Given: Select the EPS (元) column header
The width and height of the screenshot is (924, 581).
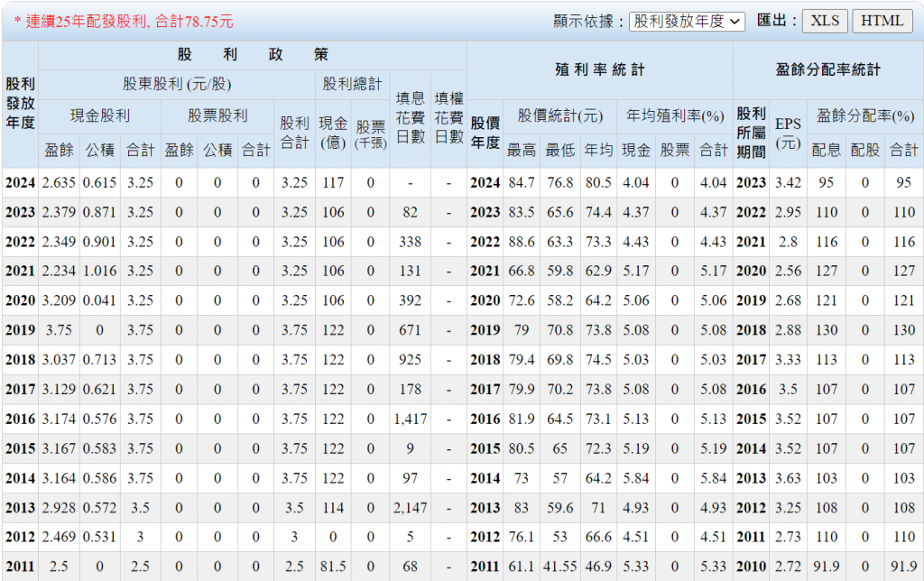Looking at the screenshot, I should [x=788, y=131].
